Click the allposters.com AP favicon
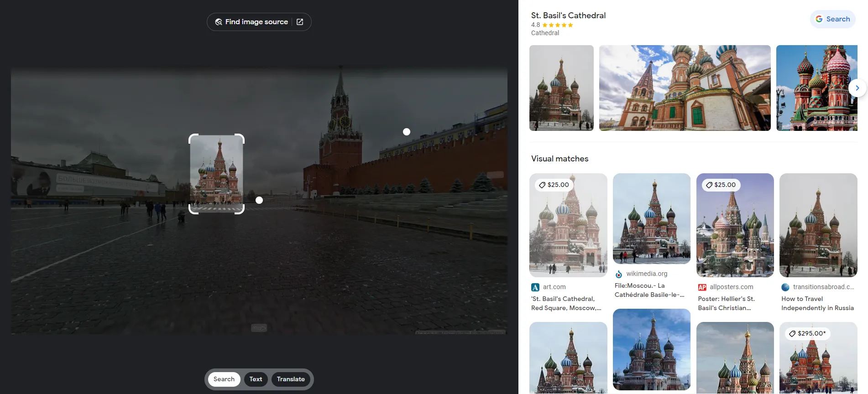868x394 pixels. tap(702, 287)
